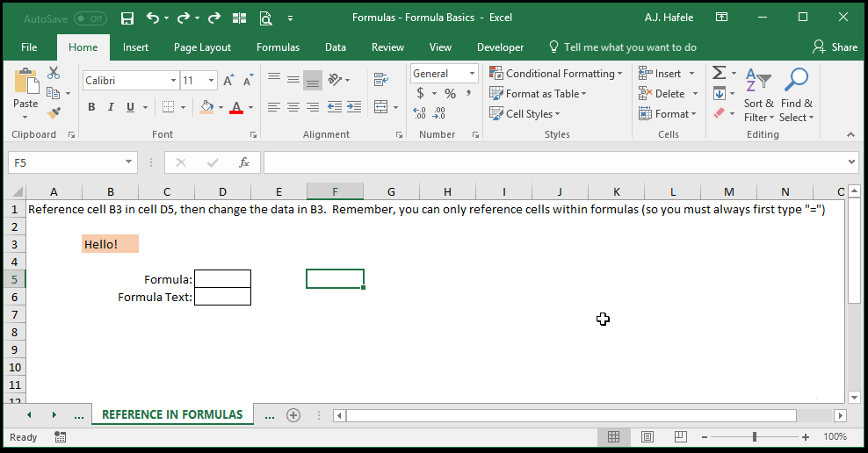Expand Cell Styles gallery
The height and width of the screenshot is (453, 868).
(524, 113)
